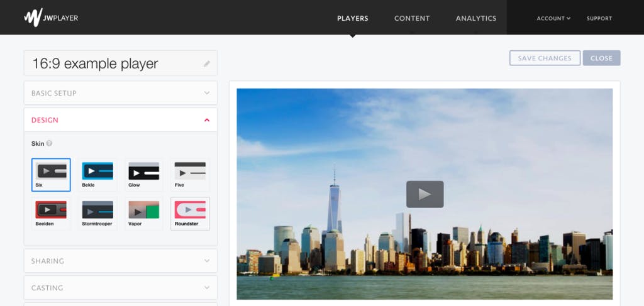The image size is (644, 306).
Task: Open the Support link
Action: [599, 18]
